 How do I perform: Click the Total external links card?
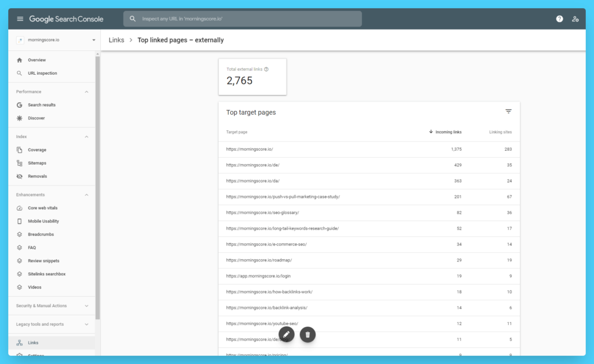point(252,77)
